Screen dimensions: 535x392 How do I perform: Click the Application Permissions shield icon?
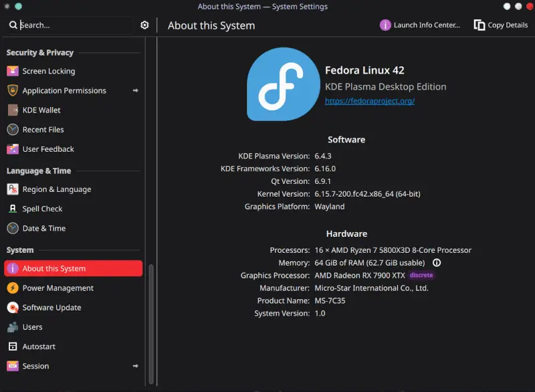[x=13, y=90]
